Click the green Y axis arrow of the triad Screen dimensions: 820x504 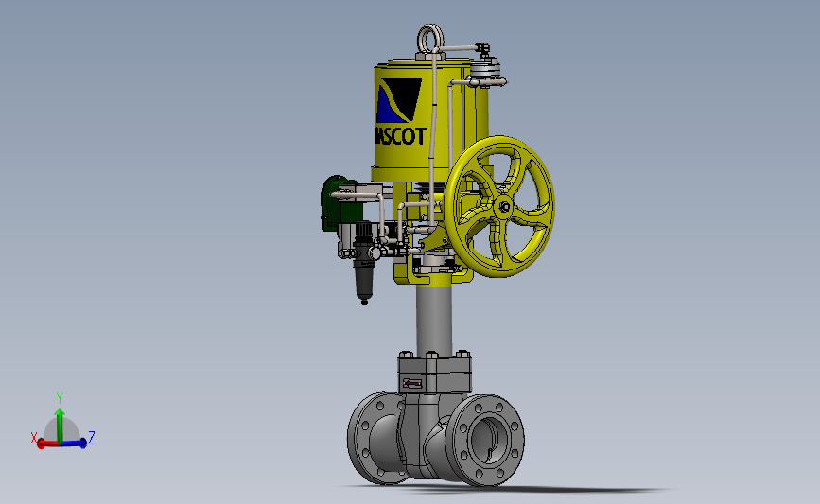pos(60,425)
